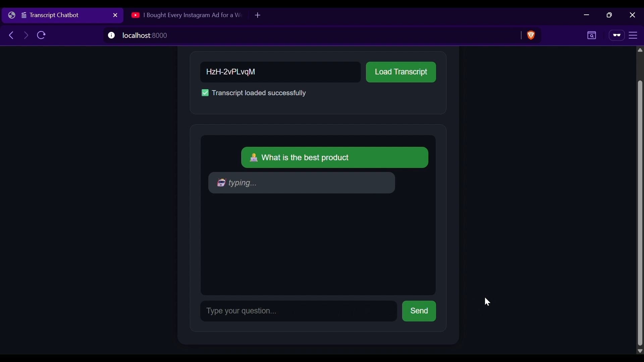
Task: Open Brave Shields icon
Action: 531,35
